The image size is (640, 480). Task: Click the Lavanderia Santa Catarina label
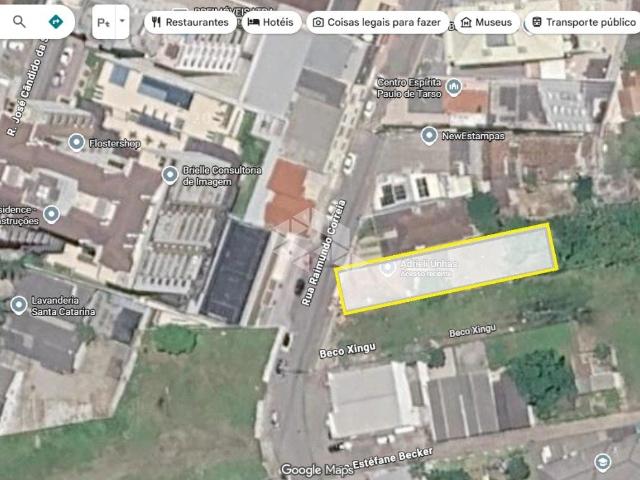click(63, 306)
